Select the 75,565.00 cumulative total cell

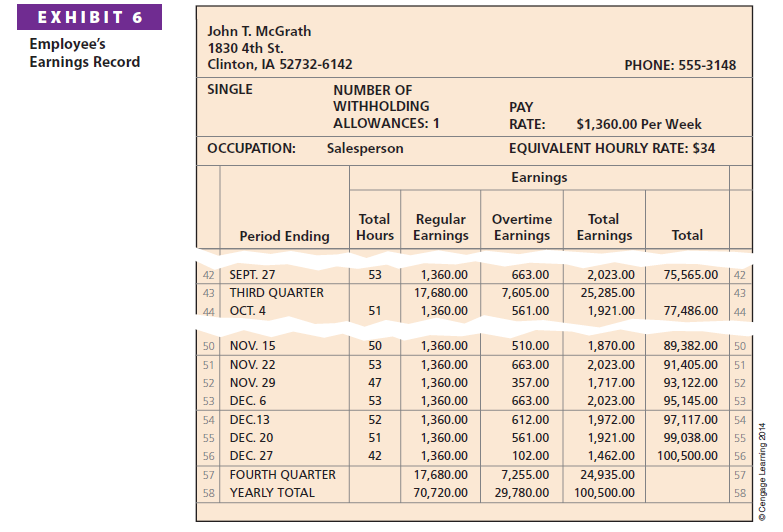[x=686, y=274]
